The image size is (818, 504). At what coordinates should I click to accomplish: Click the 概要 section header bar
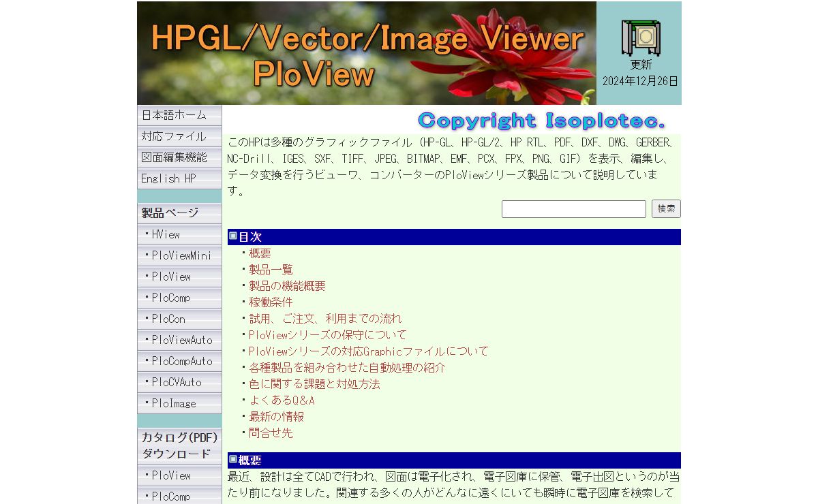454,460
